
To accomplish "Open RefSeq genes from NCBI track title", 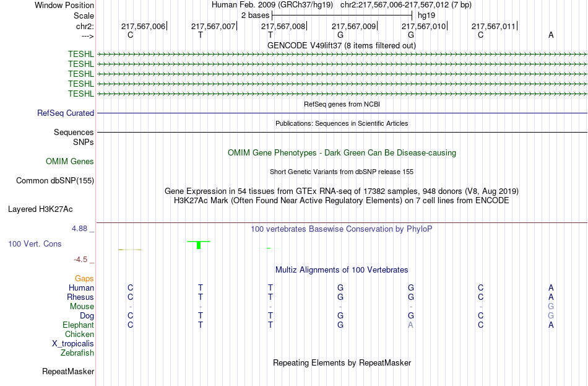I will 342,104.
